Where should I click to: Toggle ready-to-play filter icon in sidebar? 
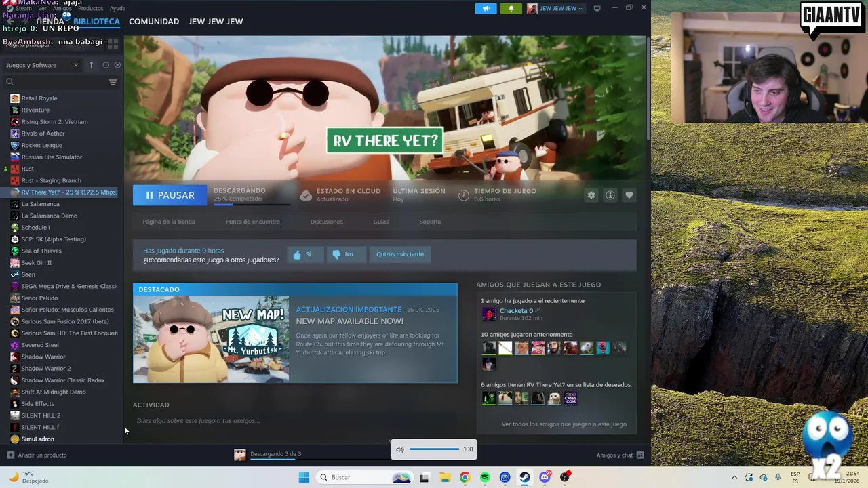coord(117,65)
